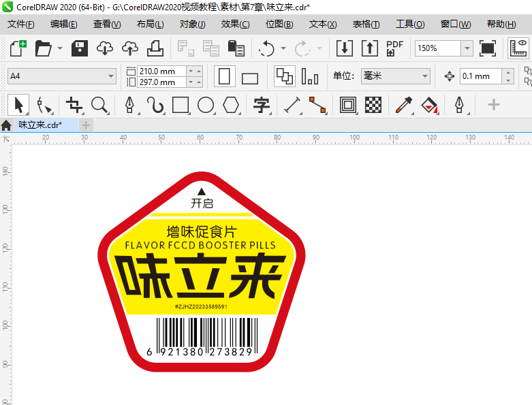
Task: Publish to PDF icon
Action: (394, 48)
